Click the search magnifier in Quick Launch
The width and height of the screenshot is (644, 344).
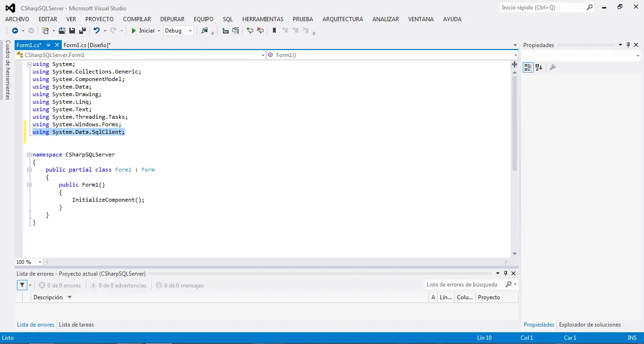pos(589,8)
